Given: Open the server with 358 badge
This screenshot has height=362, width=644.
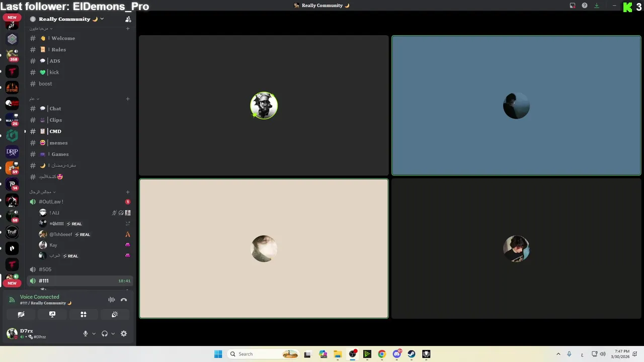Looking at the screenshot, I should click(x=12, y=55).
